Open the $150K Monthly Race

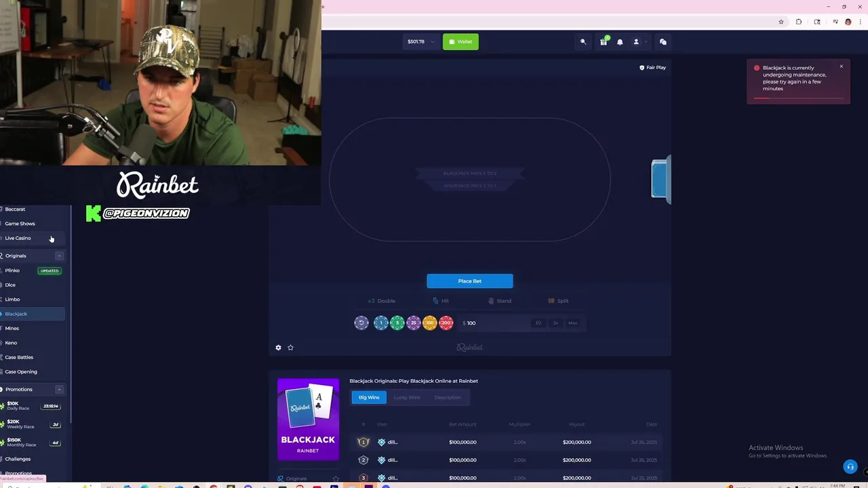tap(31, 443)
